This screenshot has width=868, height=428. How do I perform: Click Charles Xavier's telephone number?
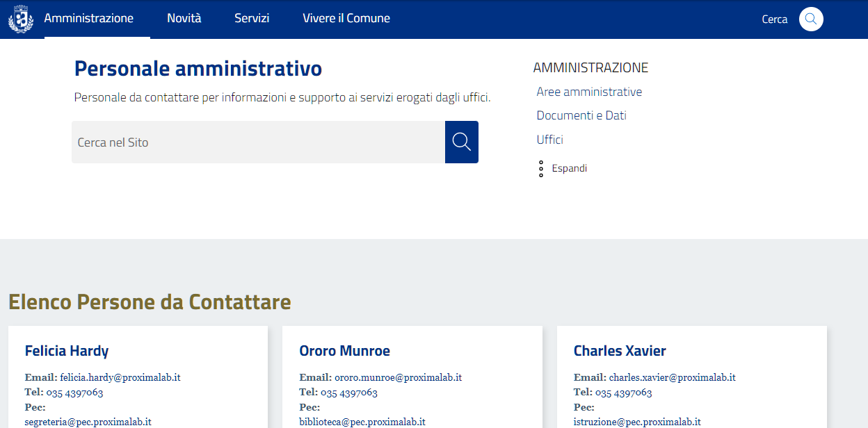(623, 393)
